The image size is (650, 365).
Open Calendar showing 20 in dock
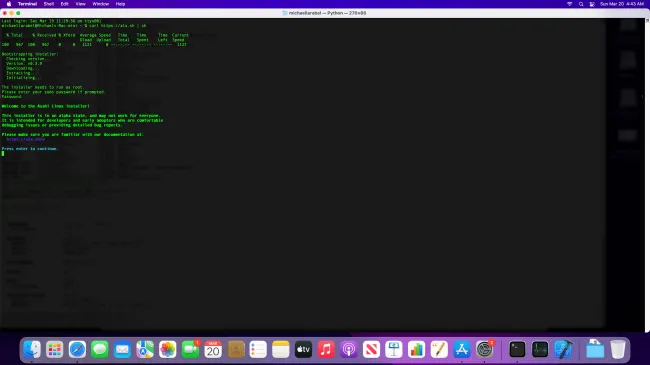[x=213, y=349]
